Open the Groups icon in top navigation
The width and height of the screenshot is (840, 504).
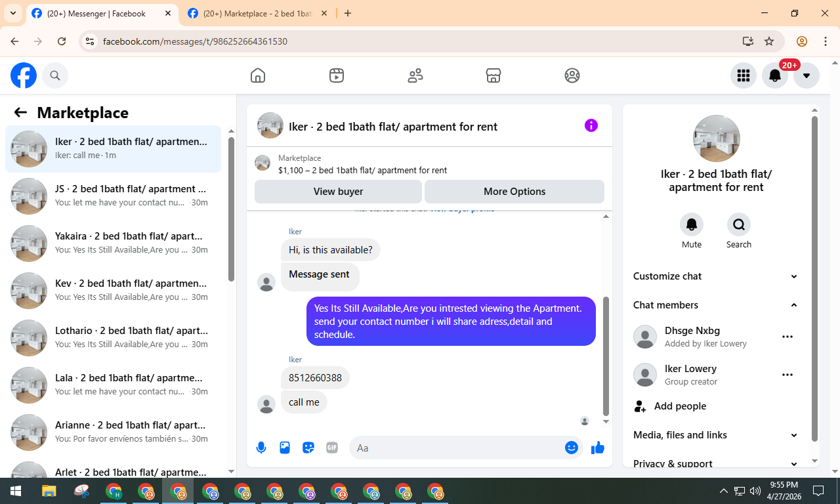click(572, 75)
